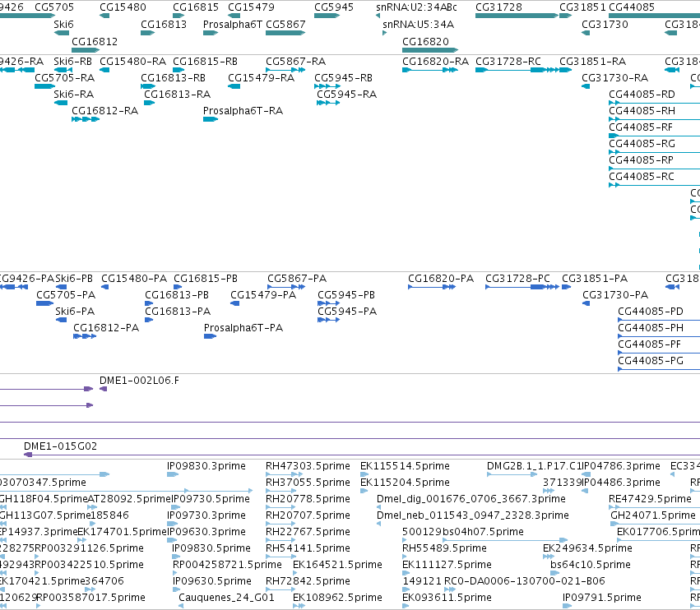Click the CG44085 gene label
Screen dimensions: 700x610
[632, 7]
